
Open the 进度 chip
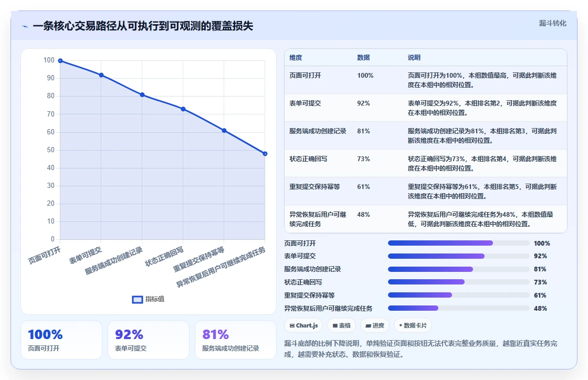[375, 325]
